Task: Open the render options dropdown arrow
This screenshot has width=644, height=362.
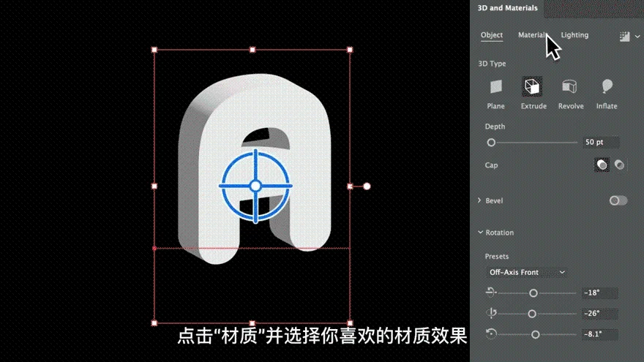Action: point(637,37)
